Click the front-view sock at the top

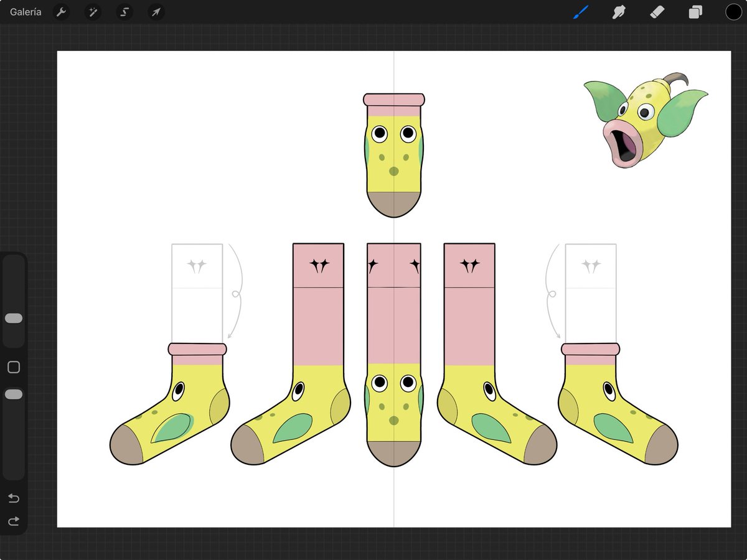(394, 156)
